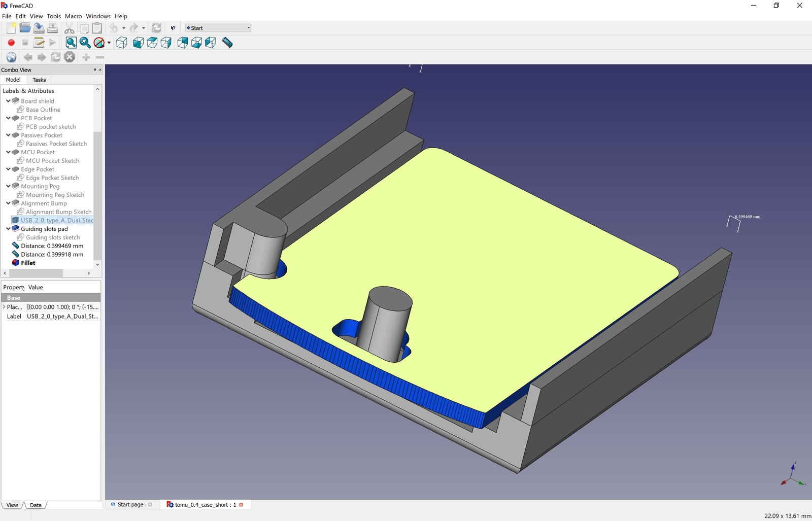Screen dimensions: 812x521
Task: Click the Label property value field
Action: (63, 316)
